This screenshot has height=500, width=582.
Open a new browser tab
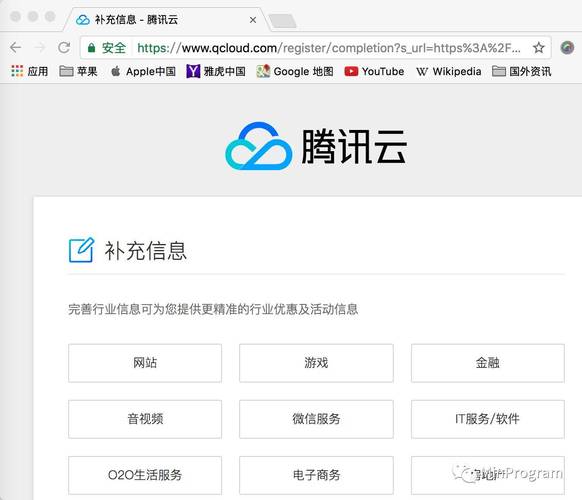tap(283, 21)
